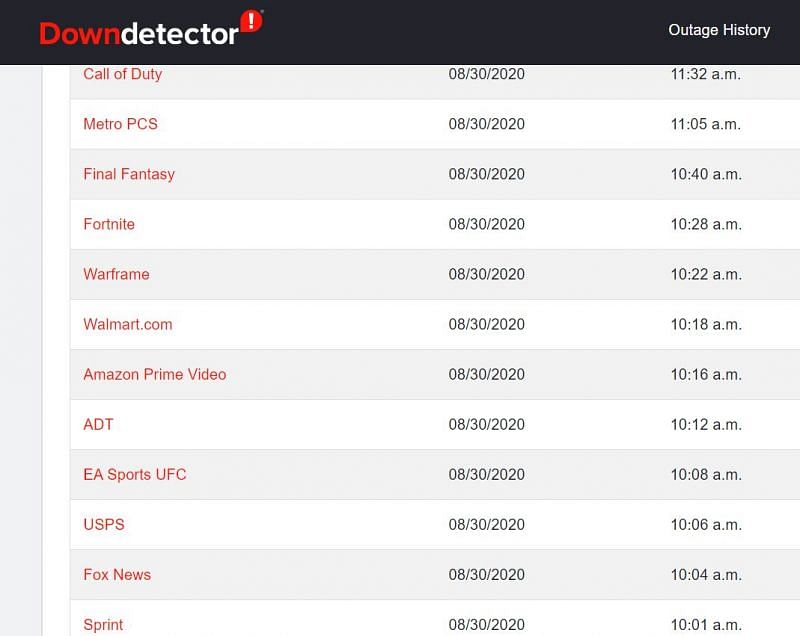Select the date in the Call of Duty row

487,74
